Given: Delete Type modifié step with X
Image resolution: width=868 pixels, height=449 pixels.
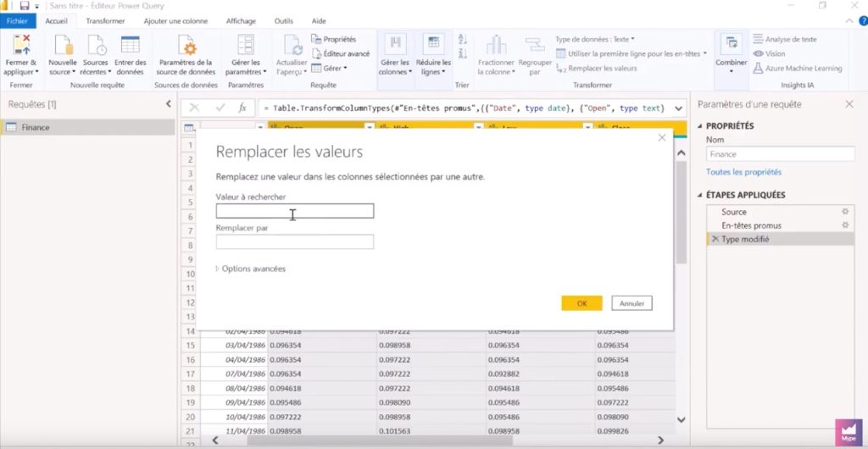Looking at the screenshot, I should [x=715, y=239].
